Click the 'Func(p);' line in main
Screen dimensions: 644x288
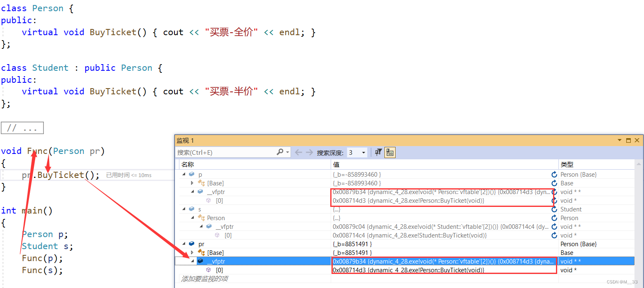point(43,258)
